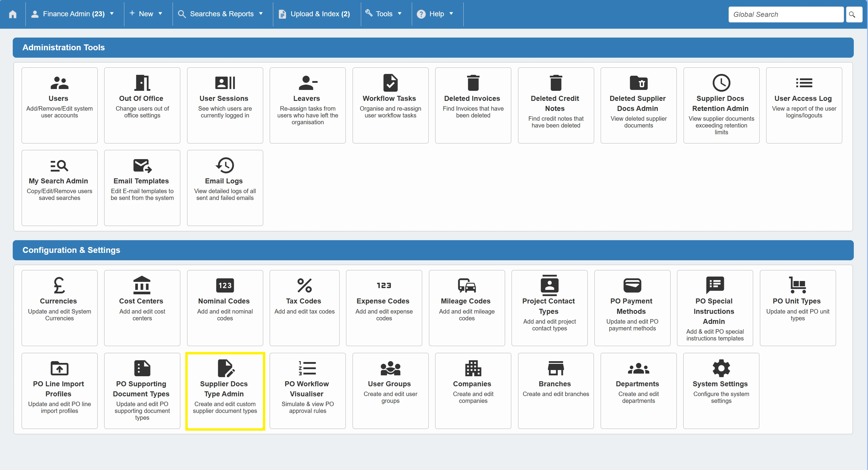This screenshot has height=470, width=868.
Task: Open System Settings gear icon
Action: pos(721,368)
